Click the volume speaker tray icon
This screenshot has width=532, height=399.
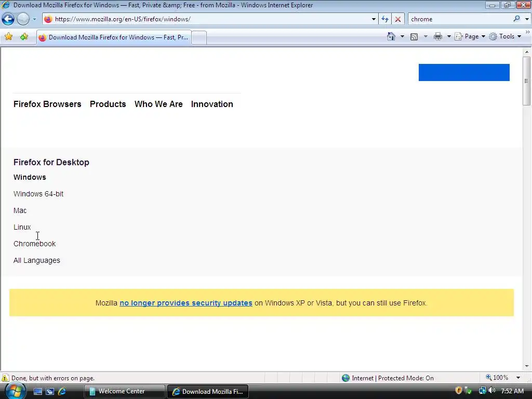pyautogui.click(x=491, y=391)
